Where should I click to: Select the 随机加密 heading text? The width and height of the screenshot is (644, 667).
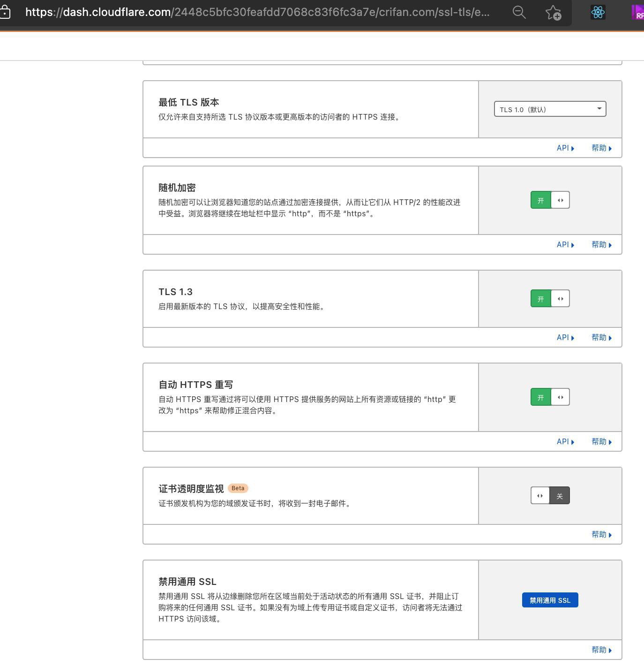coord(177,188)
